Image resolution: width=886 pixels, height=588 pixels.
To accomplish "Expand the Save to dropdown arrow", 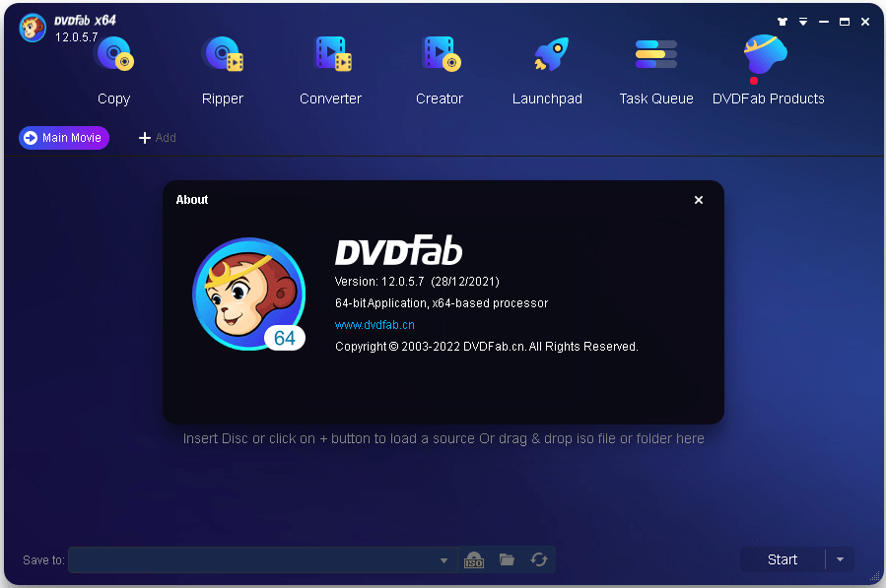I will pyautogui.click(x=444, y=560).
